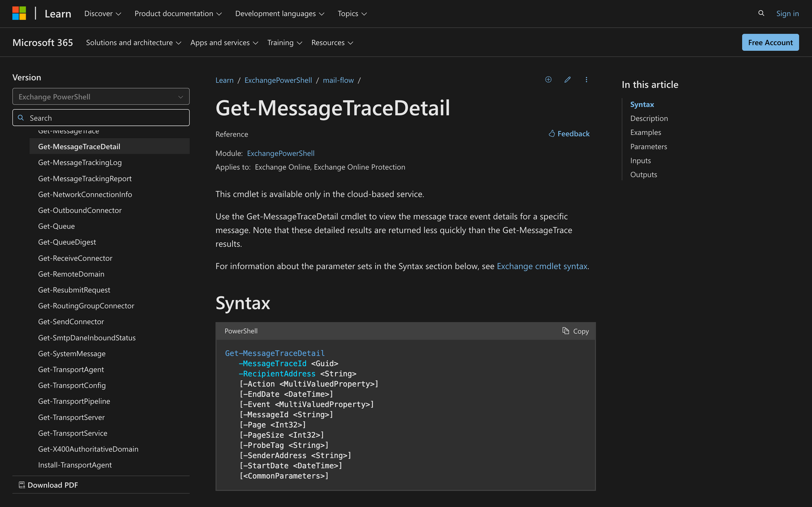
Task: Click -RecipientAddress parameter in code block
Action: (x=277, y=374)
